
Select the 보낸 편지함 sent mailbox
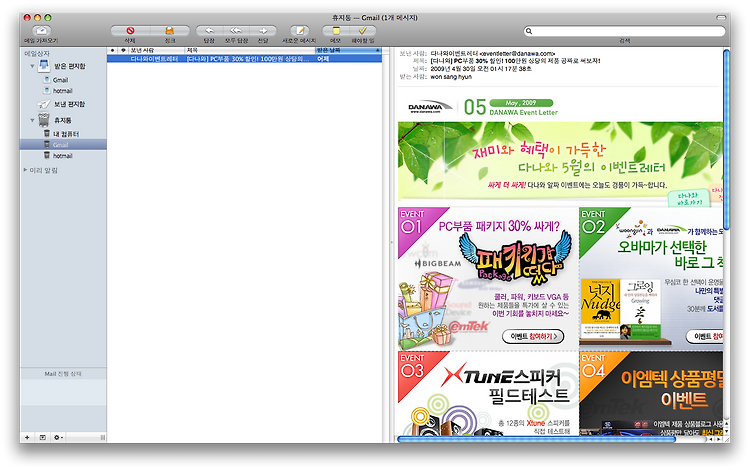click(62, 104)
